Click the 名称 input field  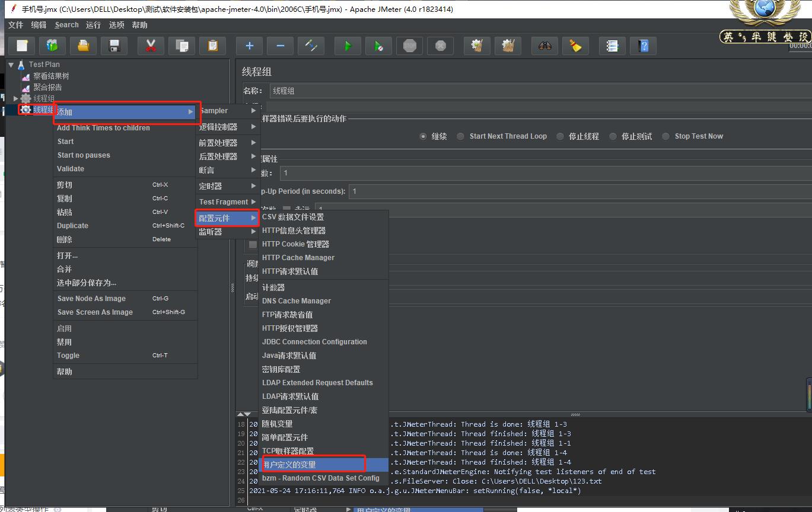point(540,91)
